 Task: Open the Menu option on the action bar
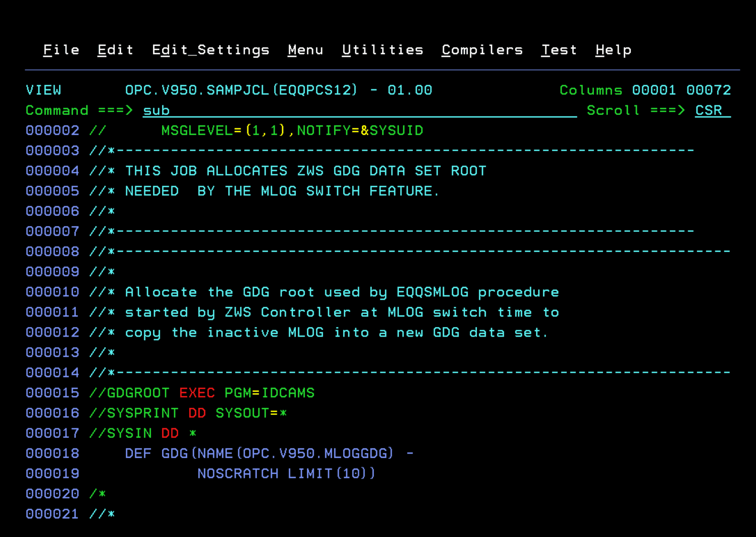tap(305, 50)
